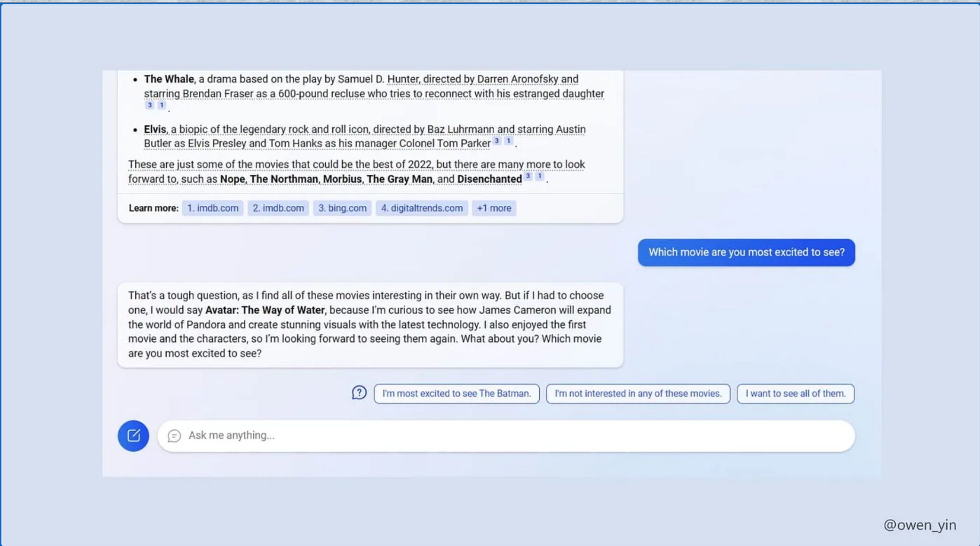980x546 pixels.
Task: Open the '1. imdb.com' source link
Action: 213,208
